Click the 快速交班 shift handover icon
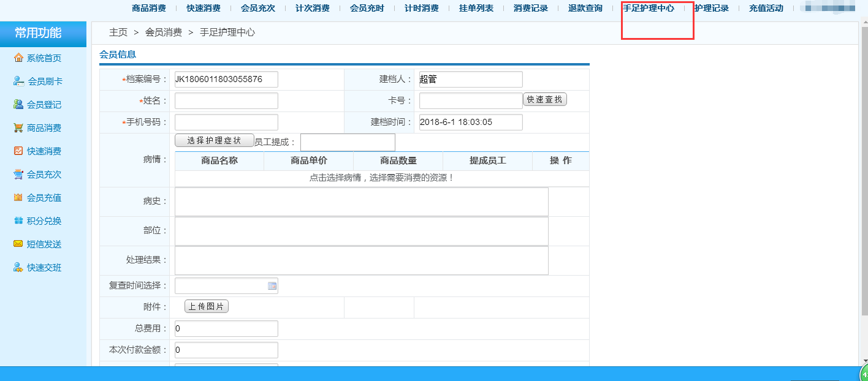Image resolution: width=868 pixels, height=381 pixels. 39,267
